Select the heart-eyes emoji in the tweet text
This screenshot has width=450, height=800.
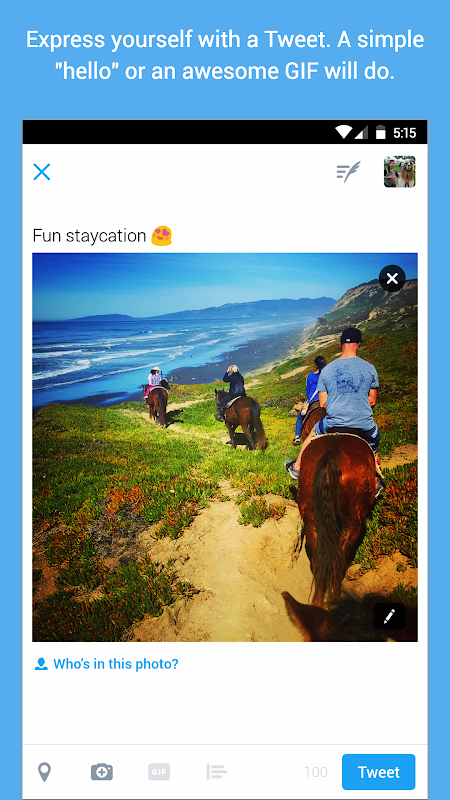pos(162,236)
